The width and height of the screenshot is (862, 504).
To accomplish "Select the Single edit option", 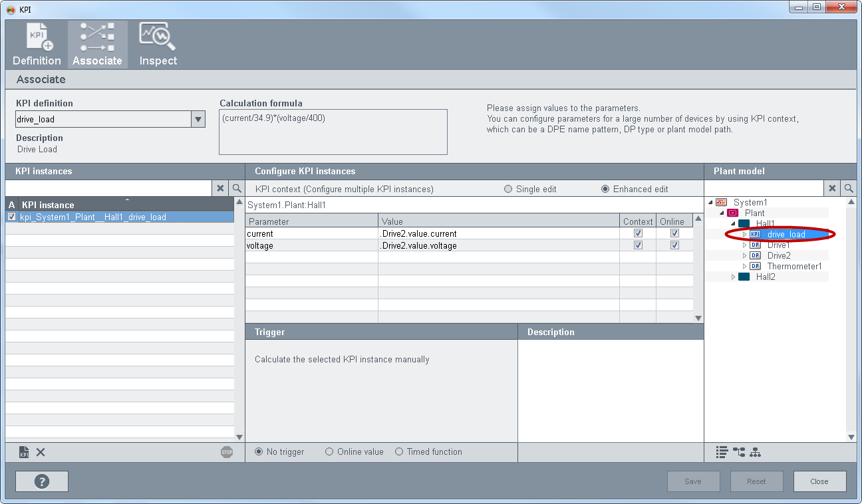I will 509,189.
